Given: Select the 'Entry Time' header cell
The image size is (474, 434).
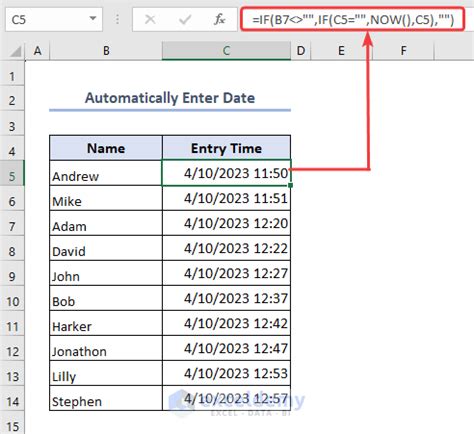Looking at the screenshot, I should 226,148.
